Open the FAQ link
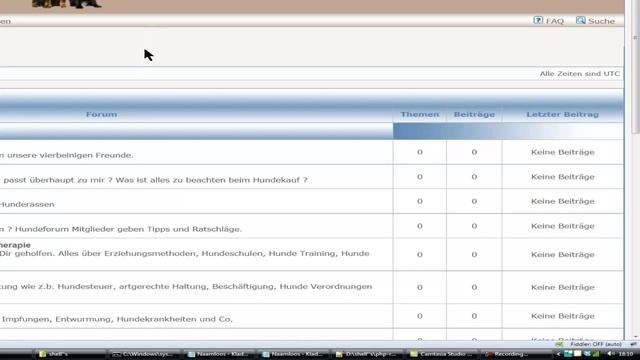 555,21
